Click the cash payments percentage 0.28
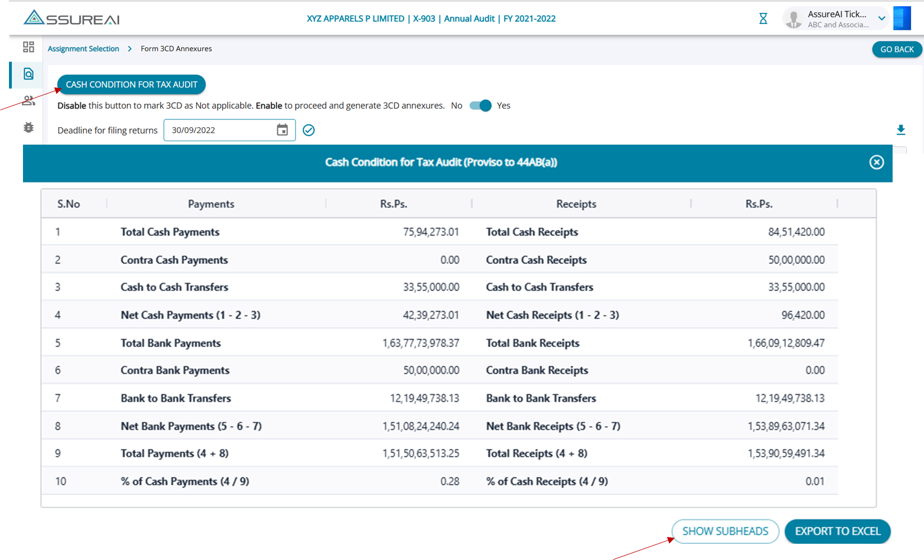 coord(450,482)
